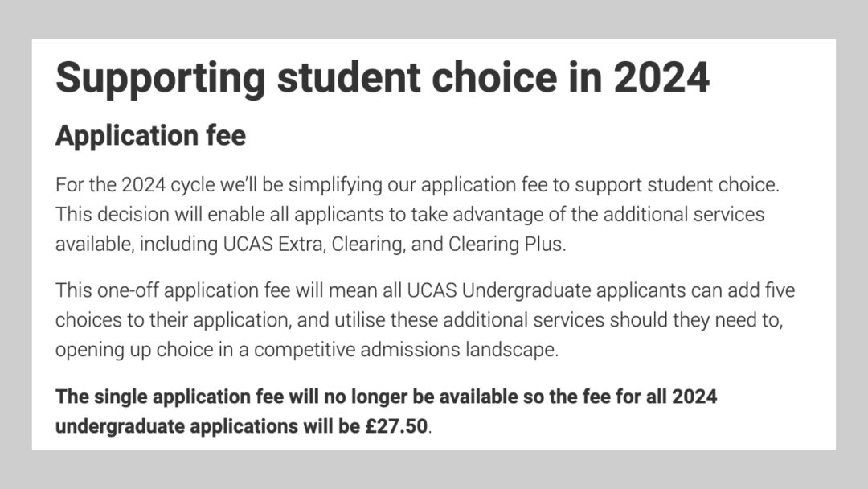
Task: Click 'competitive admissions landscape' phrase
Action: pos(404,350)
